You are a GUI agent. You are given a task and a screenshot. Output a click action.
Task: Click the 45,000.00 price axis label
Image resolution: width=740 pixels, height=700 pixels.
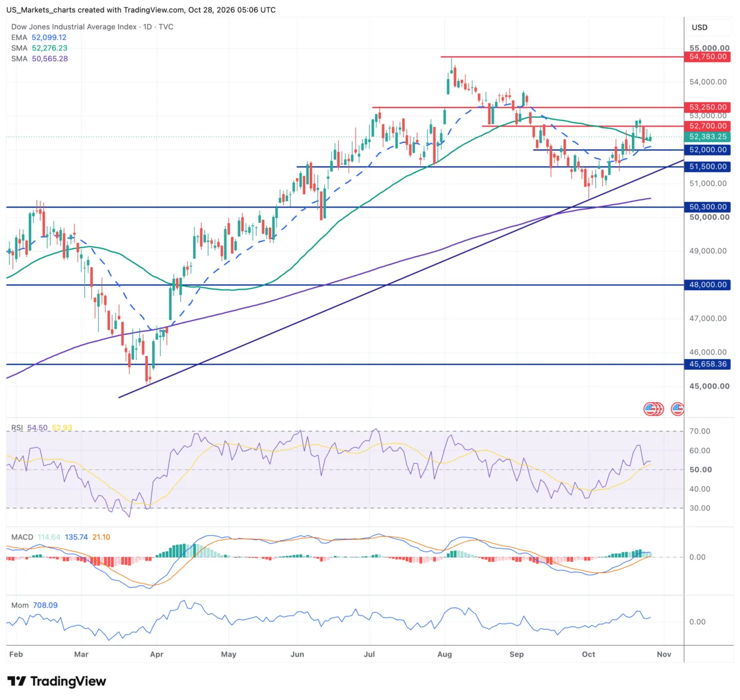(x=709, y=386)
